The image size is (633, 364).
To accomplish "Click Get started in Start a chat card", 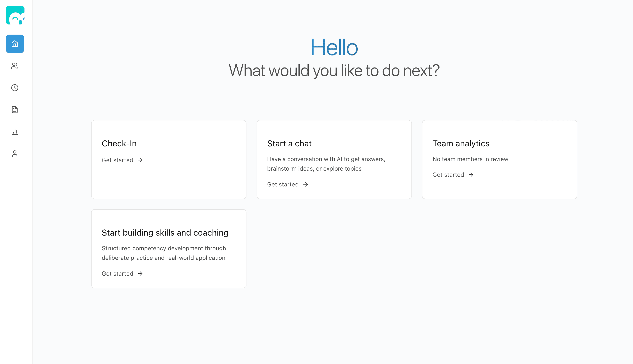I will 283,184.
